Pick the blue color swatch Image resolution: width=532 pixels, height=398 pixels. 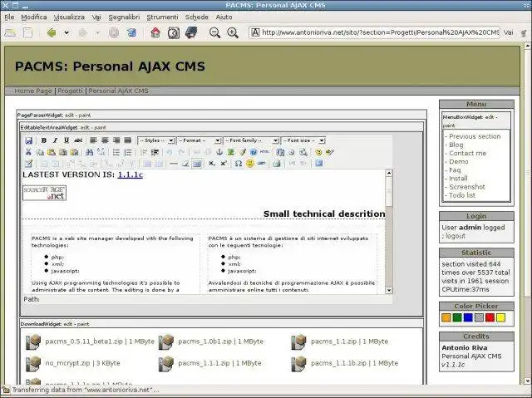click(468, 317)
